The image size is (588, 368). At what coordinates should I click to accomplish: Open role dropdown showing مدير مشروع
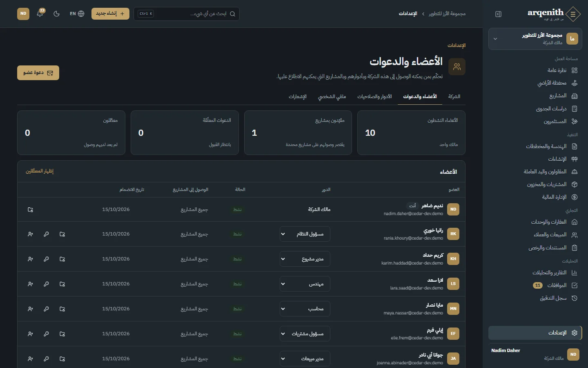(x=305, y=259)
